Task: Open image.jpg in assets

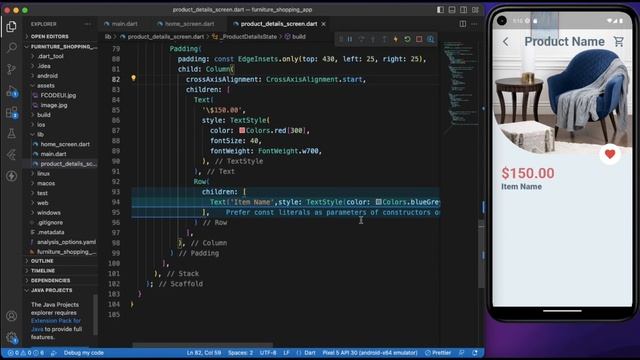Action: tap(54, 105)
